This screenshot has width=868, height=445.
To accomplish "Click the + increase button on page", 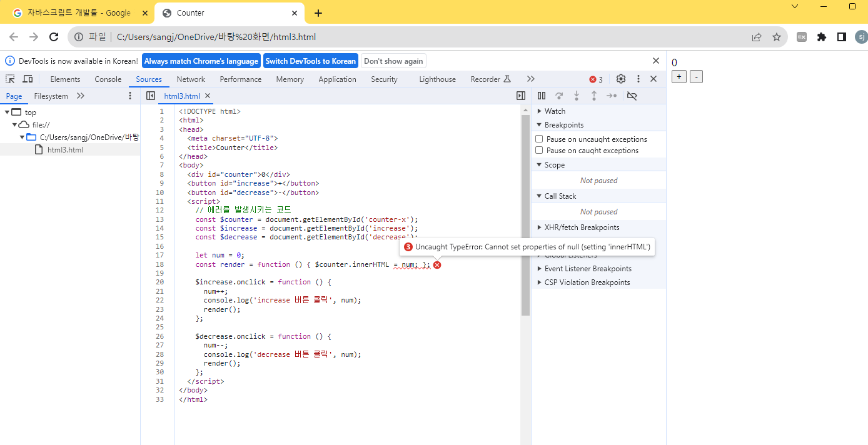I will coord(679,76).
